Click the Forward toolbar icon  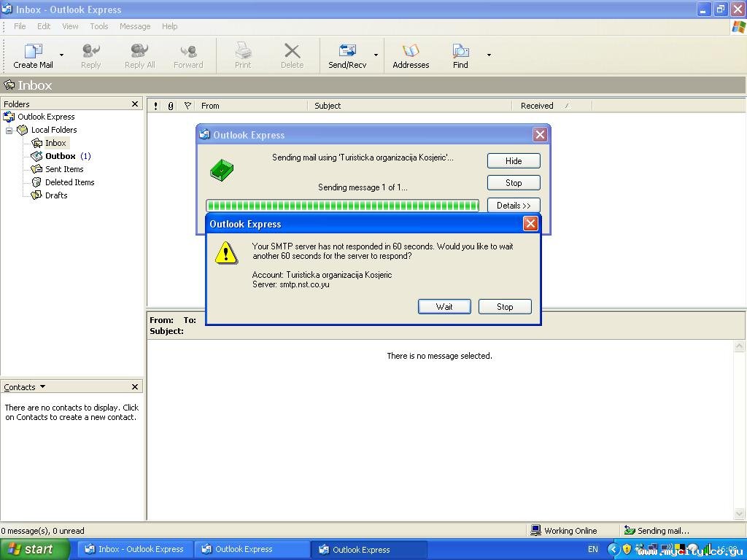pos(188,55)
